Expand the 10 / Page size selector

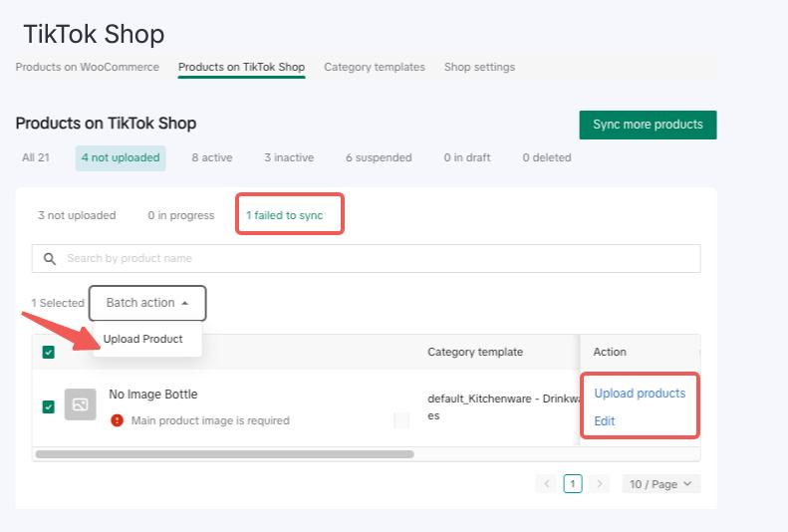[x=661, y=484]
